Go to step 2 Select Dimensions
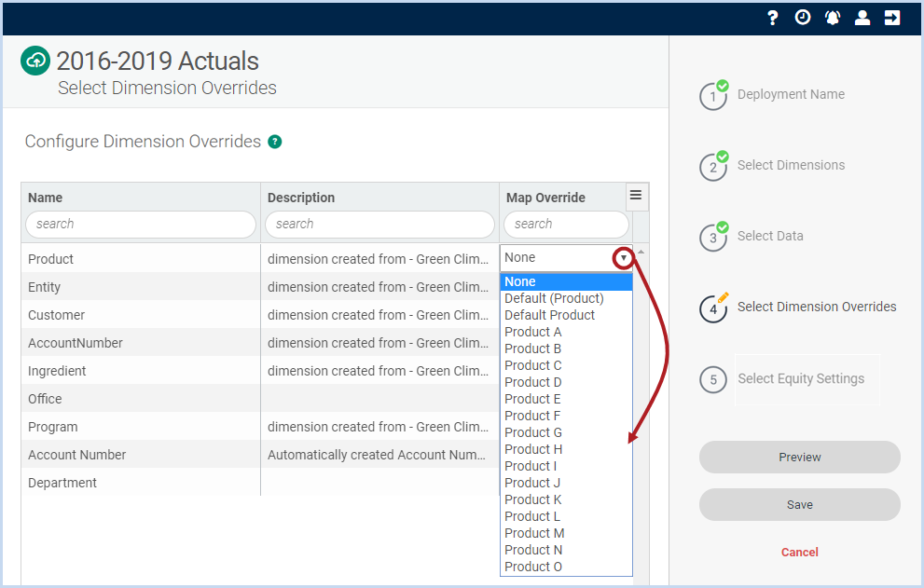 click(x=791, y=165)
